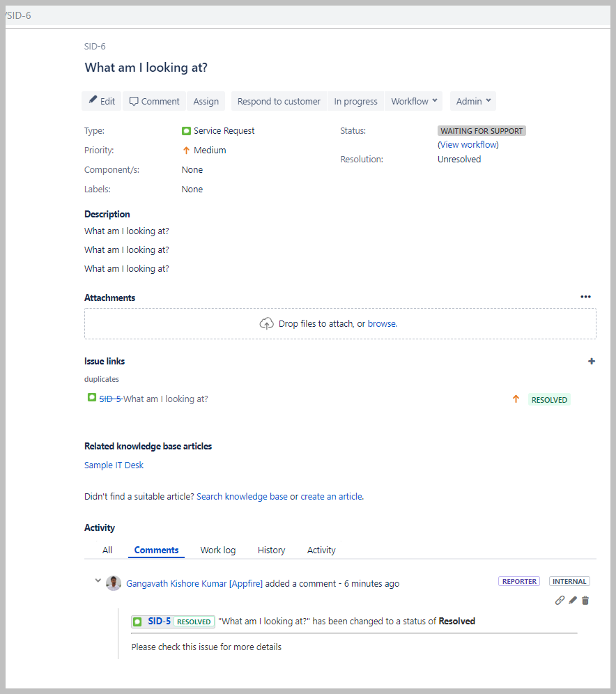Image resolution: width=616 pixels, height=694 pixels.
Task: Click the Reporter badge on comment
Action: click(x=519, y=582)
